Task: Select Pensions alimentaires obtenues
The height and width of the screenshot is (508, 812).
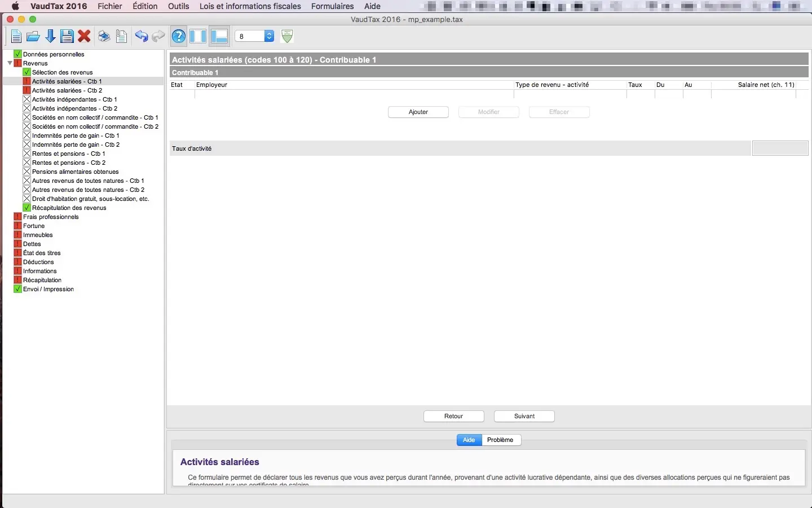Action: point(75,172)
